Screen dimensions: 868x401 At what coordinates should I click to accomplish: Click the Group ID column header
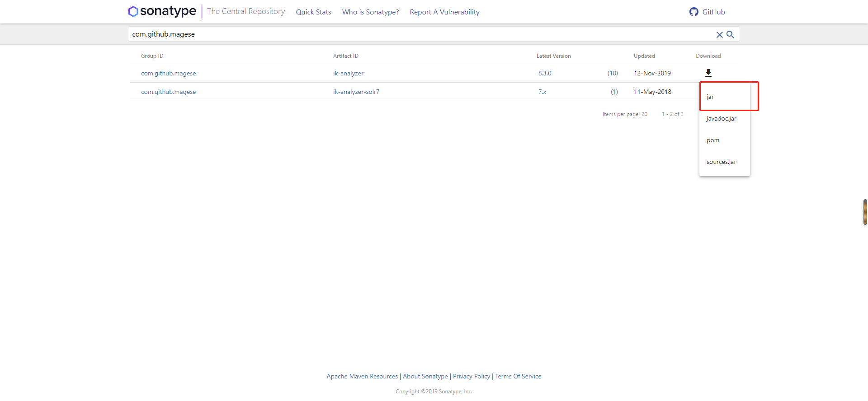pyautogui.click(x=152, y=56)
